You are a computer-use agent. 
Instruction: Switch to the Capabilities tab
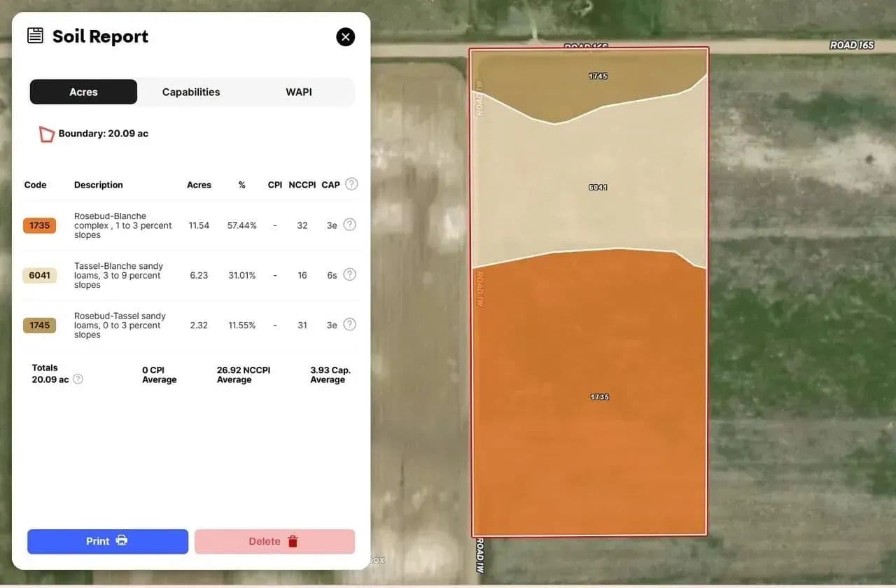pos(191,92)
